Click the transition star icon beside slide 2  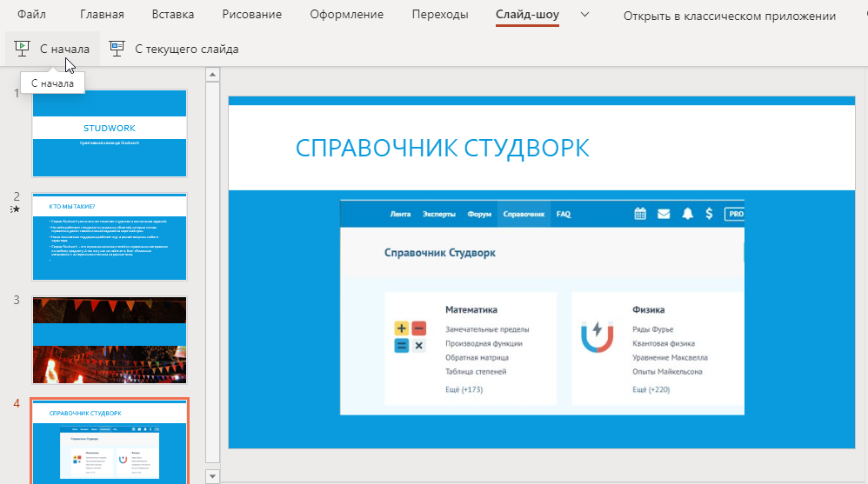(15, 210)
